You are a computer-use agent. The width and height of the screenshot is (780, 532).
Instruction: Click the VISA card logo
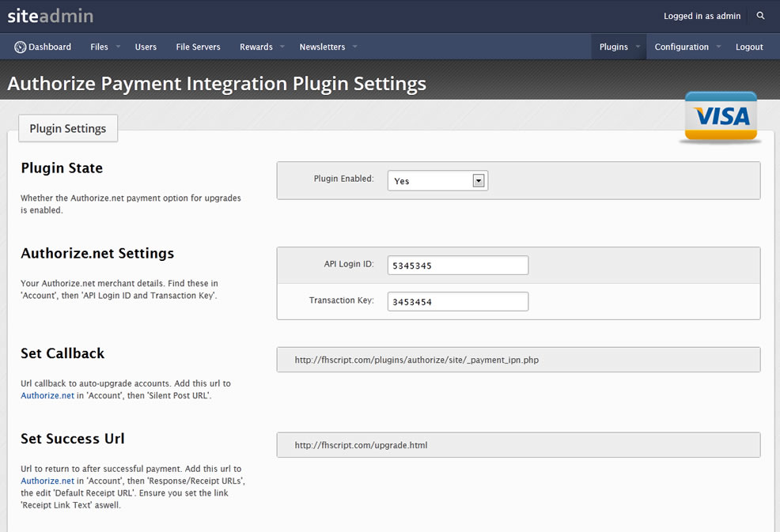pos(721,117)
